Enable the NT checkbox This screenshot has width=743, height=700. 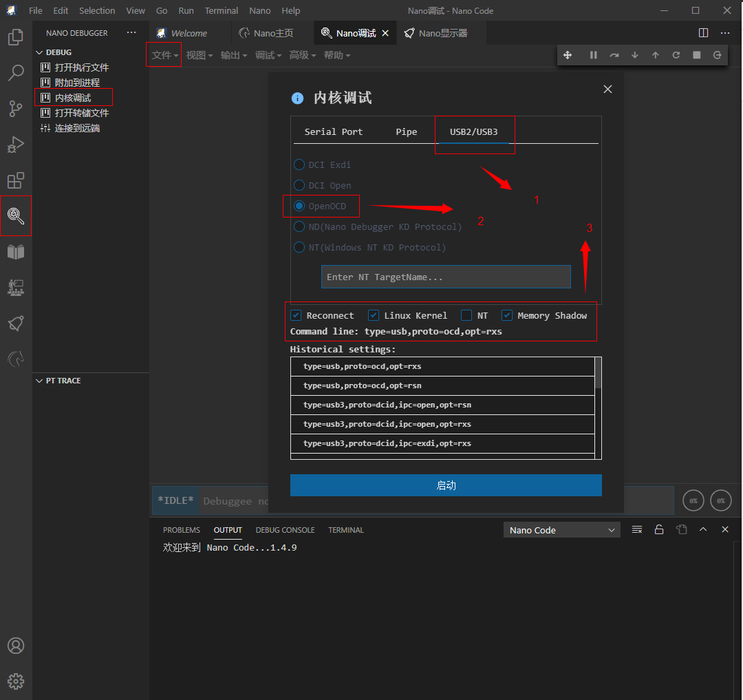466,315
